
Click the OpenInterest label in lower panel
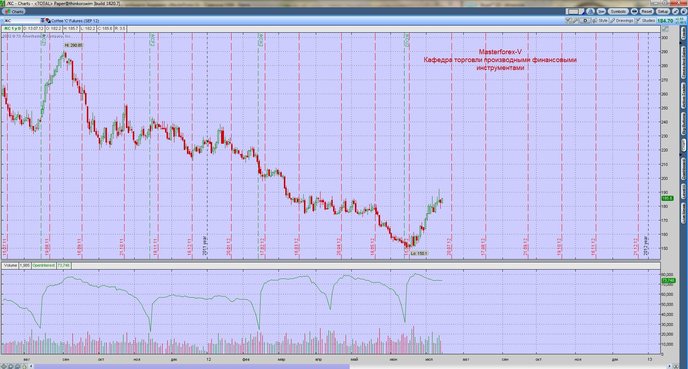[43, 265]
